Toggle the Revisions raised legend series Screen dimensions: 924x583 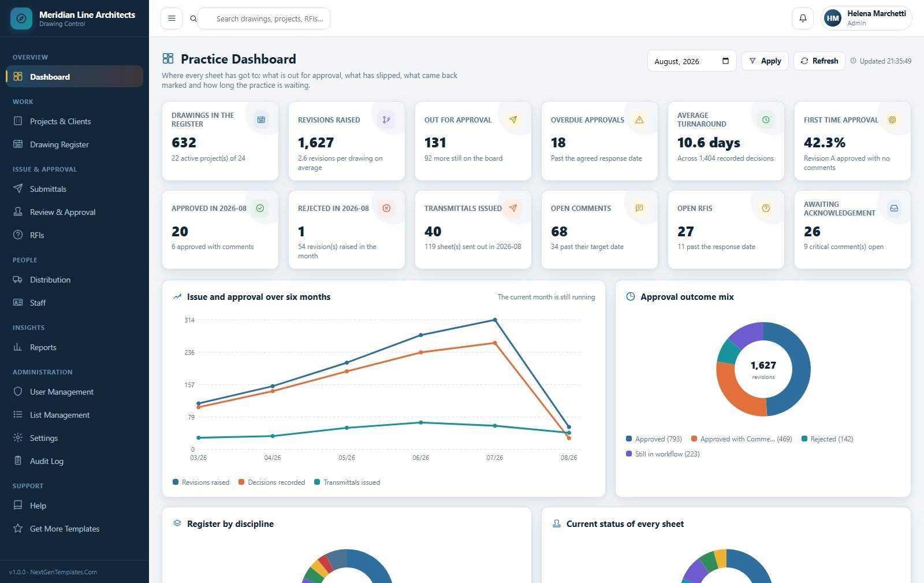coord(201,482)
